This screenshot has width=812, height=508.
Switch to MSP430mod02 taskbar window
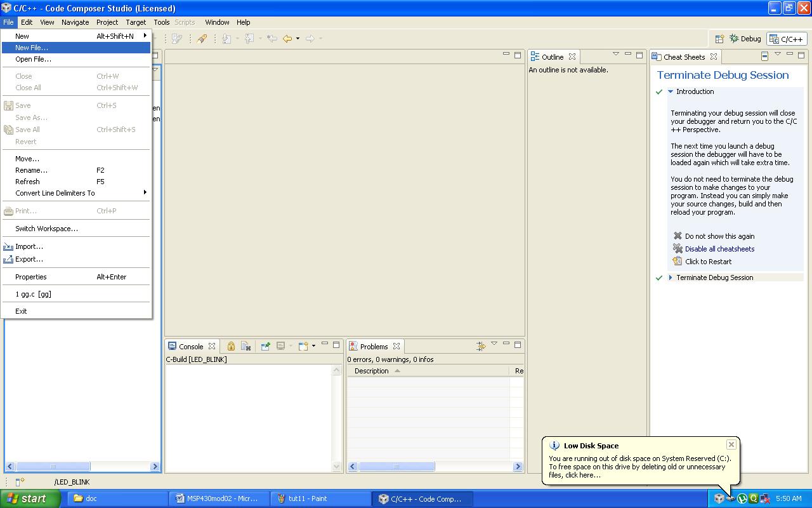(x=219, y=498)
